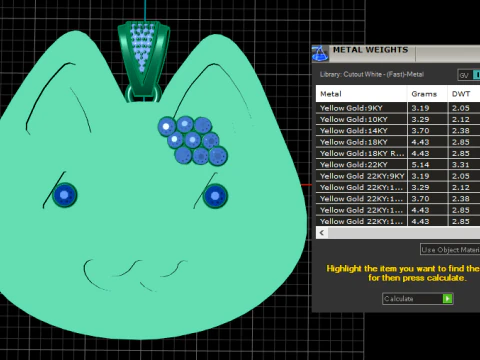
Task: Click the green play arrow beside Calculate
Action: point(447,298)
